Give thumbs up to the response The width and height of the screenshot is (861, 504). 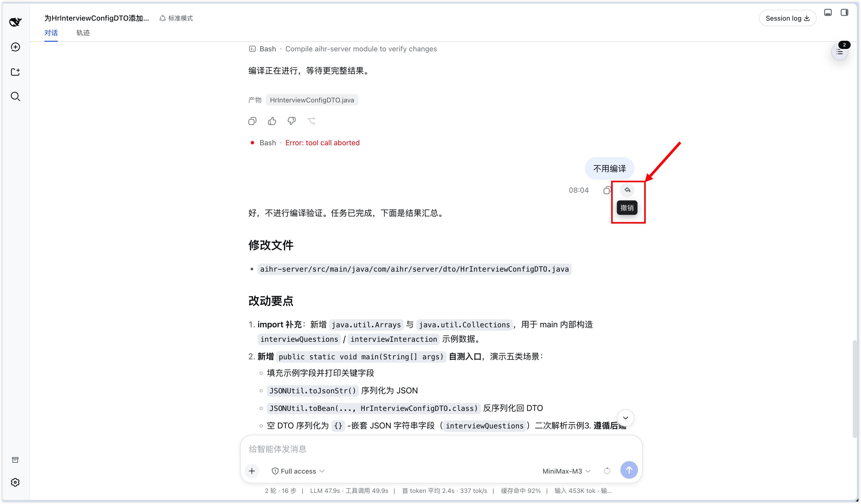[x=272, y=121]
